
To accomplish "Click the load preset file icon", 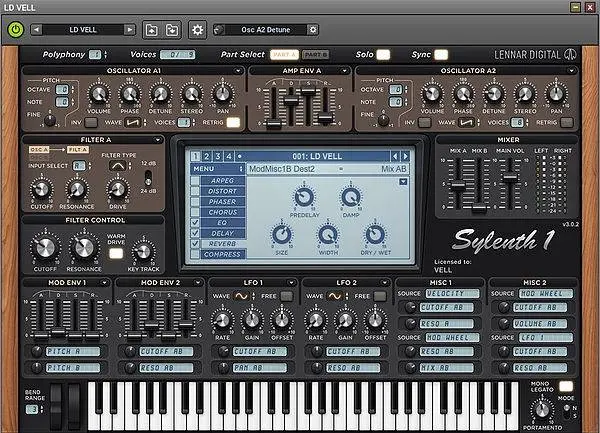I will [x=152, y=30].
